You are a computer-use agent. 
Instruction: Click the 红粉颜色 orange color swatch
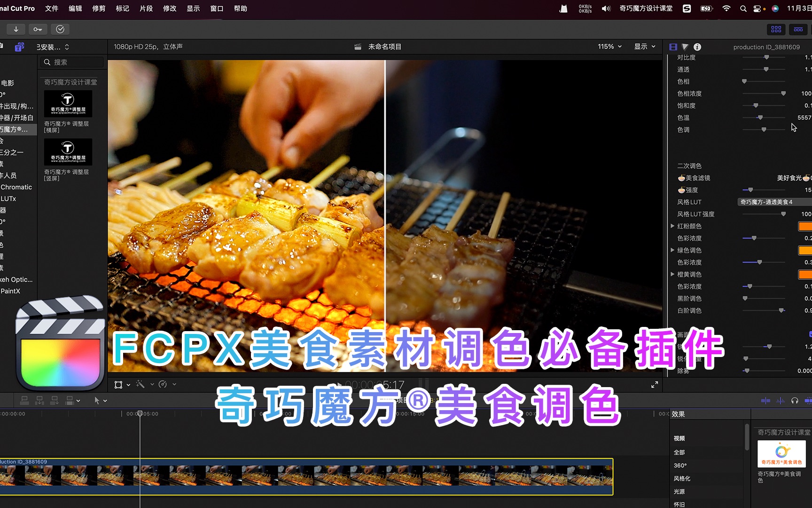(805, 226)
